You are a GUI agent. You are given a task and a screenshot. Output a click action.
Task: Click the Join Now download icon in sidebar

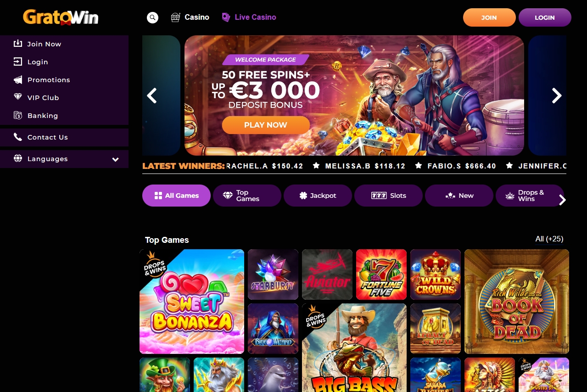click(x=18, y=44)
